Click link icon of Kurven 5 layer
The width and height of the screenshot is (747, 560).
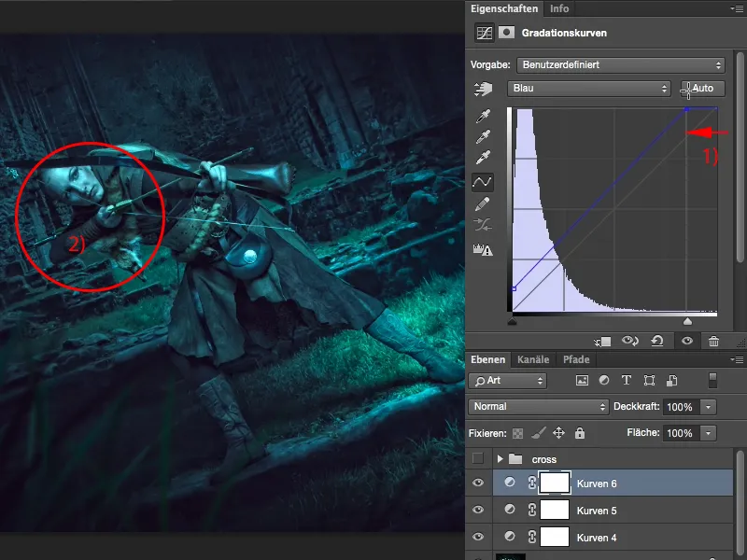pos(532,510)
